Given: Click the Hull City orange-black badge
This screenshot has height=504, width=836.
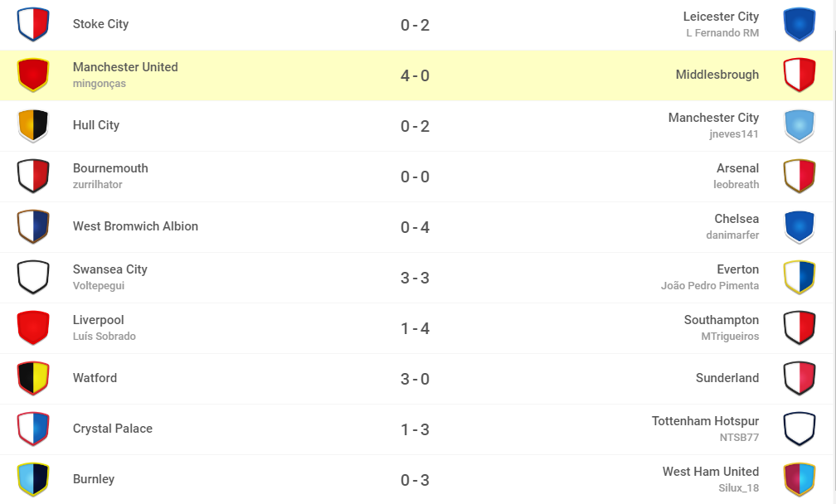Looking at the screenshot, I should tap(33, 126).
